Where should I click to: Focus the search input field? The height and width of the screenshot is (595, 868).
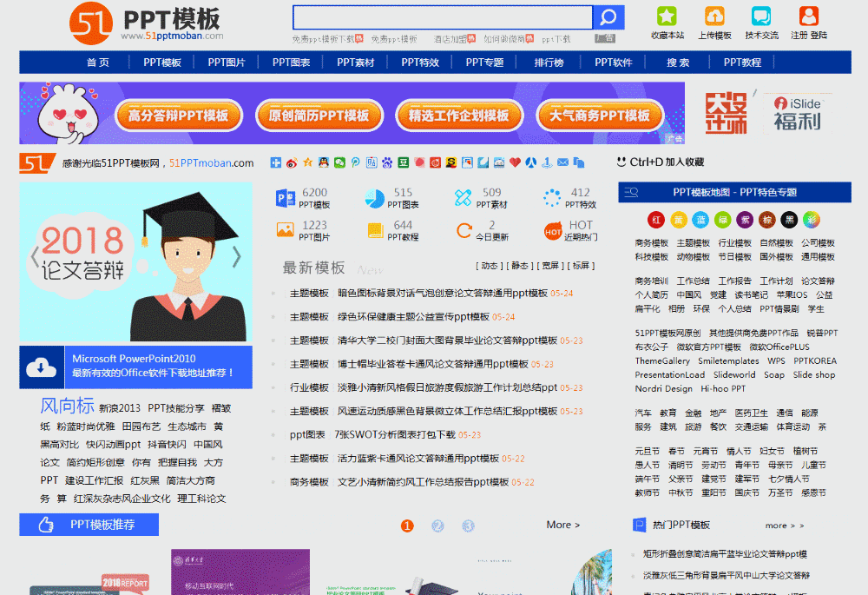(x=442, y=17)
